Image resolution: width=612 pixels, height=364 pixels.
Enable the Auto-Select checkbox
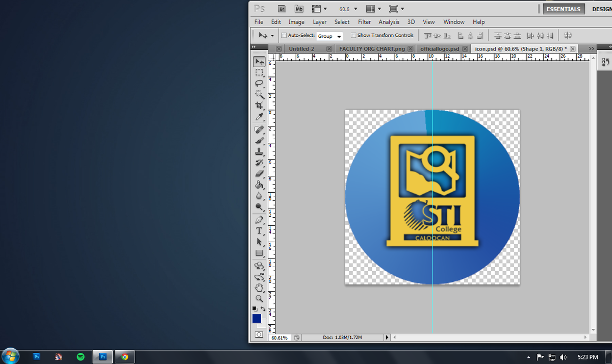(284, 36)
